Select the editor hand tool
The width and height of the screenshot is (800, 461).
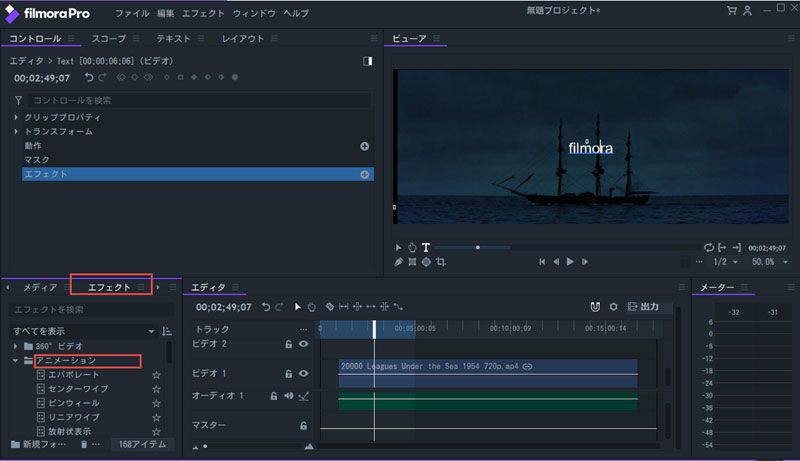312,307
